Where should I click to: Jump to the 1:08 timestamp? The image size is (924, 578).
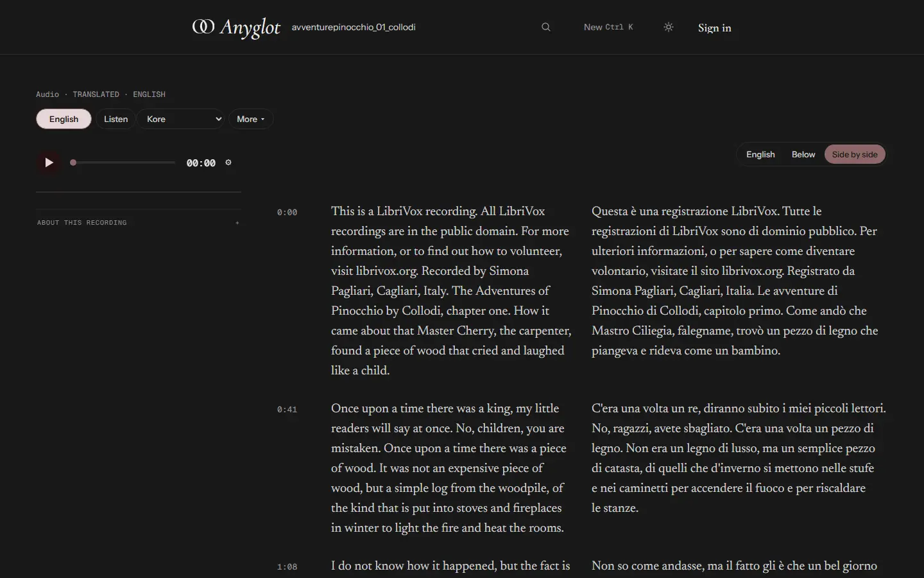[x=287, y=566]
